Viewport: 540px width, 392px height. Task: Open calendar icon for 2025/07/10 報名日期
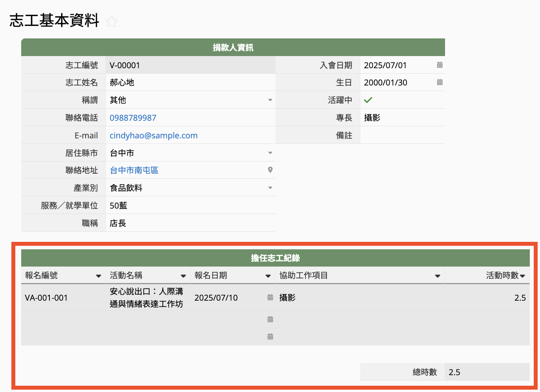click(270, 298)
